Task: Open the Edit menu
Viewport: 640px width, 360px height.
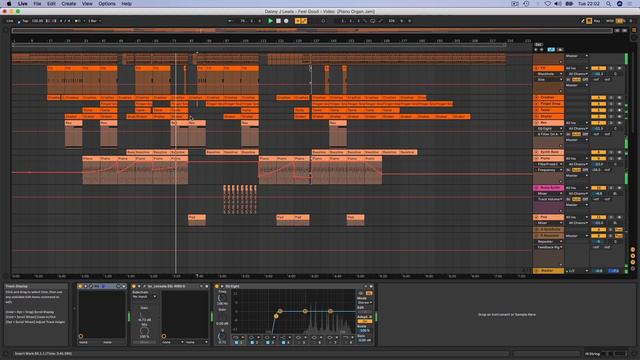Action: 51,4
